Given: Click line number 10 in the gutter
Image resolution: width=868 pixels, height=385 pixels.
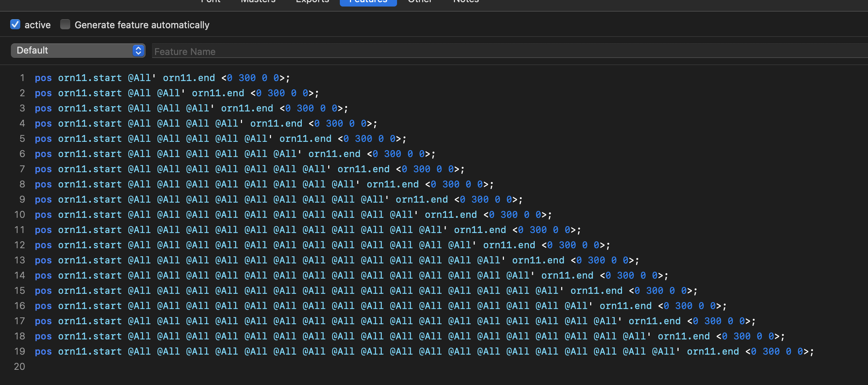Looking at the screenshot, I should click(20, 215).
